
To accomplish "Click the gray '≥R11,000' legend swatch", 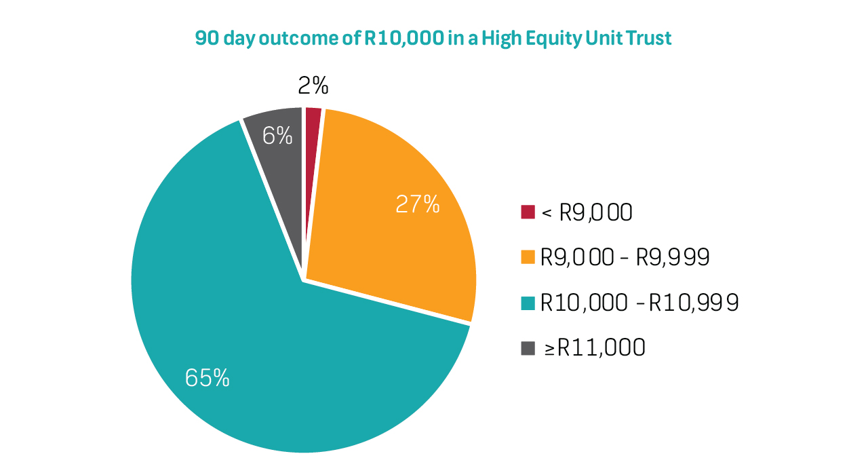I will click(x=528, y=348).
